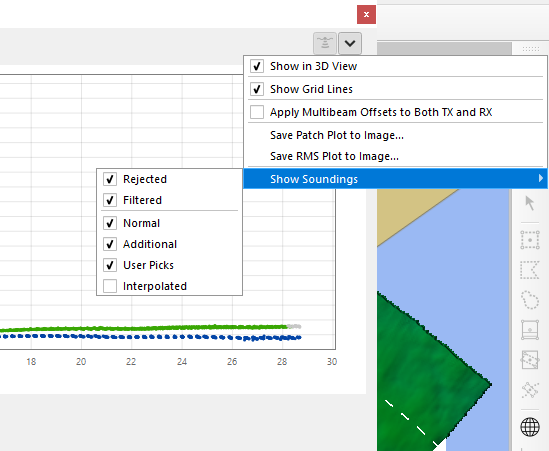This screenshot has width=549, height=451.
Task: Uncheck Rejected soundings
Action: (110, 179)
